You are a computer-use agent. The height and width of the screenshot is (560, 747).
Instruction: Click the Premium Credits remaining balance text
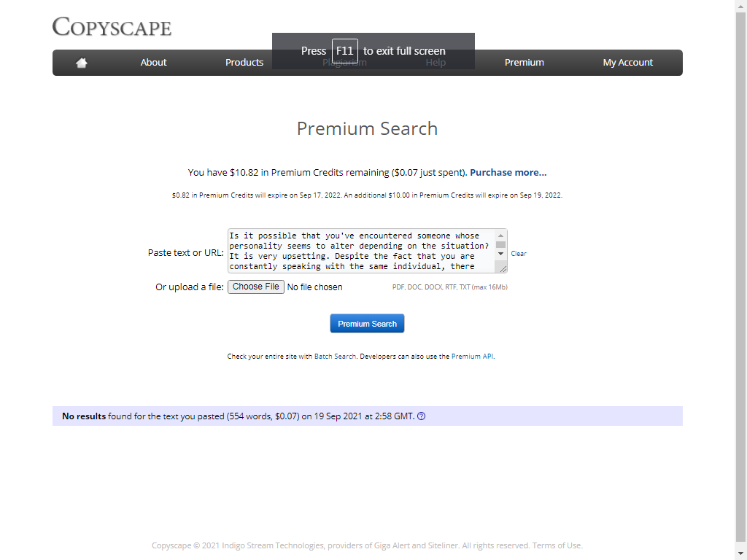click(328, 172)
